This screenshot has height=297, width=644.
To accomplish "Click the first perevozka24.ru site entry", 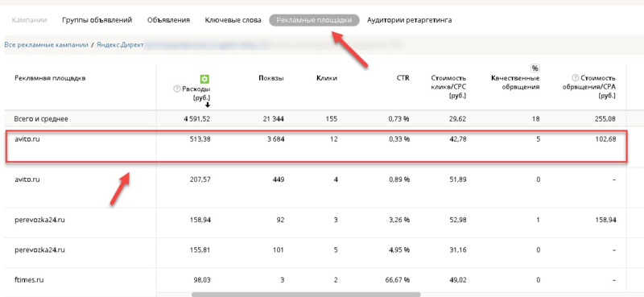I will 39,220.
